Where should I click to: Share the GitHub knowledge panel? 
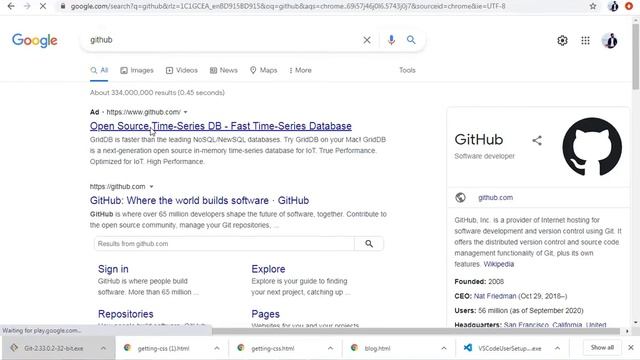click(x=537, y=140)
